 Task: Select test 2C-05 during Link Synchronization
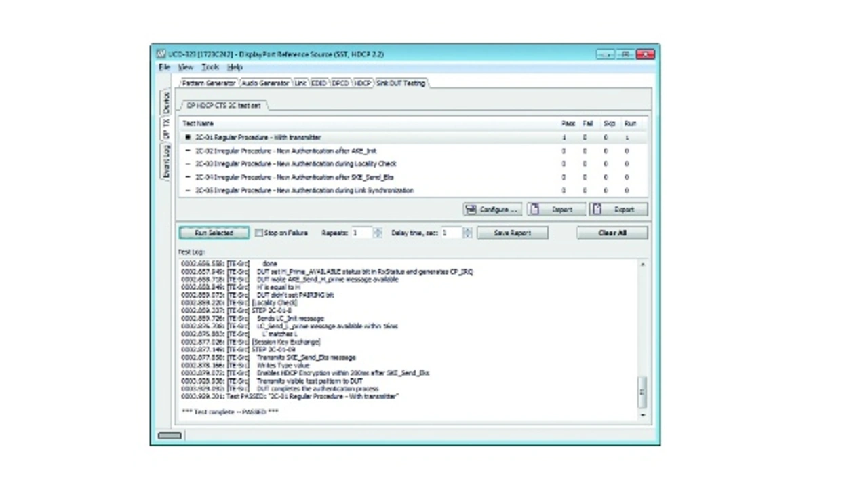[x=304, y=191]
